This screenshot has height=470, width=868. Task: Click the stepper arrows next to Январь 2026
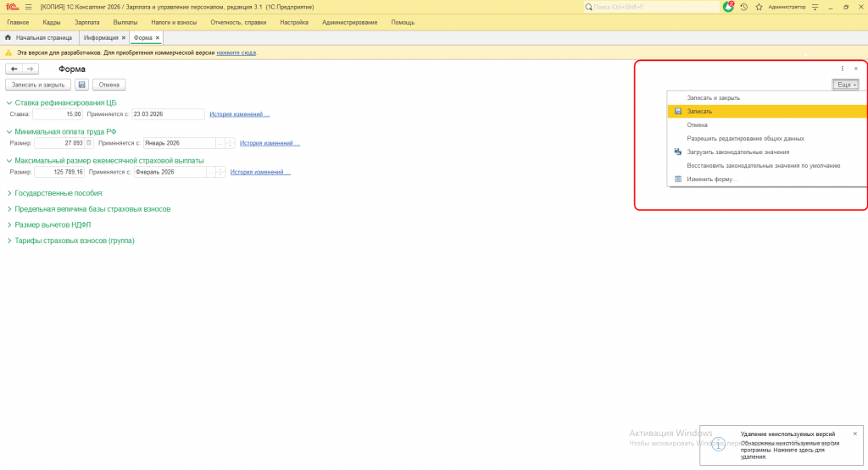pyautogui.click(x=230, y=143)
